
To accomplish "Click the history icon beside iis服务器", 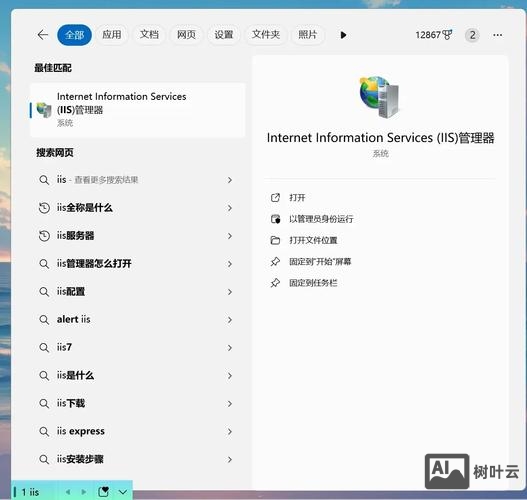I will (44, 236).
